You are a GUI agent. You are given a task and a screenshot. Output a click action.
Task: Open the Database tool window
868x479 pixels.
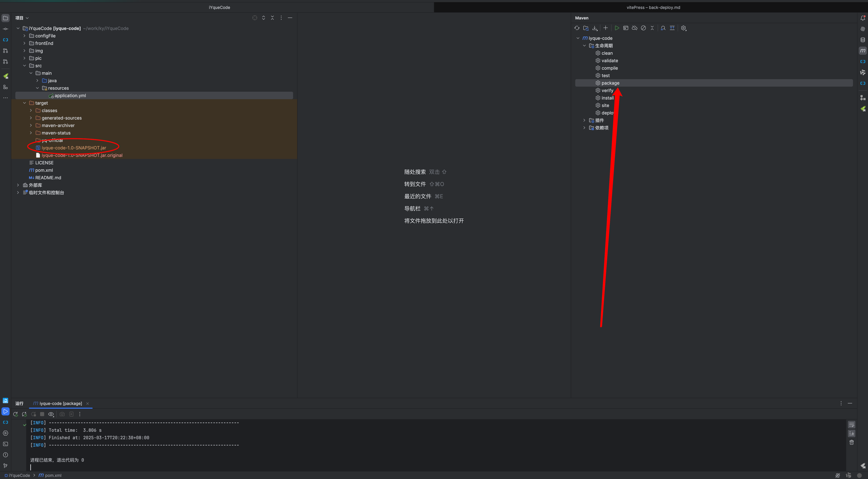[x=863, y=40]
